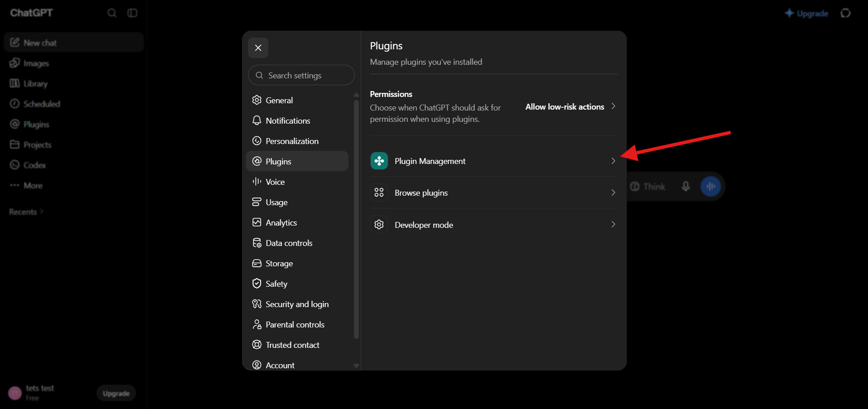Click the Storage drive icon

(x=257, y=263)
